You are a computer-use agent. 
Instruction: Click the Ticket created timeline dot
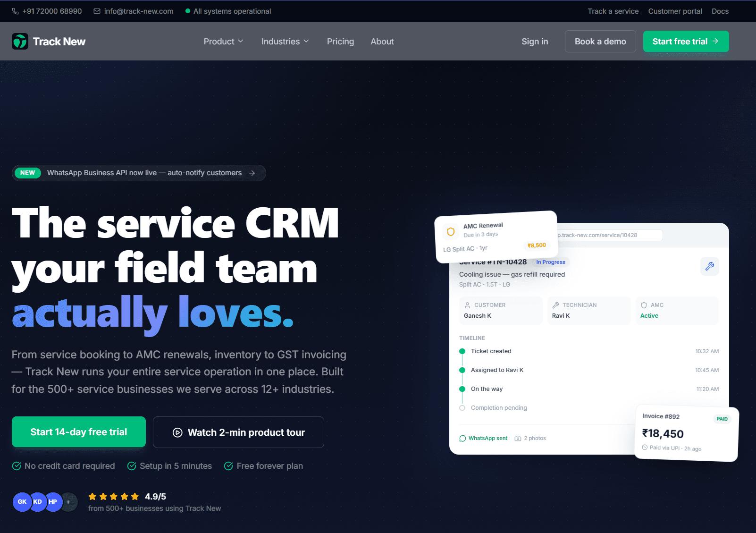[462, 351]
